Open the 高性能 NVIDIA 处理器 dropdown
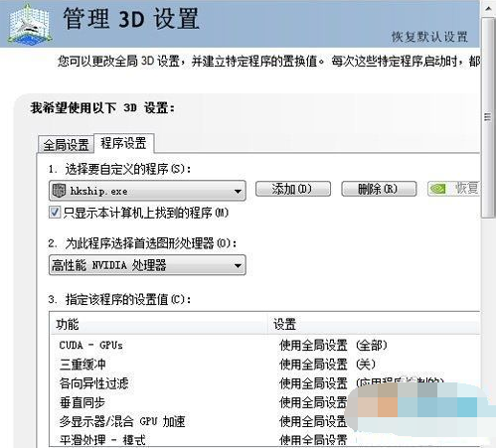The height and width of the screenshot is (448, 496). point(147,265)
